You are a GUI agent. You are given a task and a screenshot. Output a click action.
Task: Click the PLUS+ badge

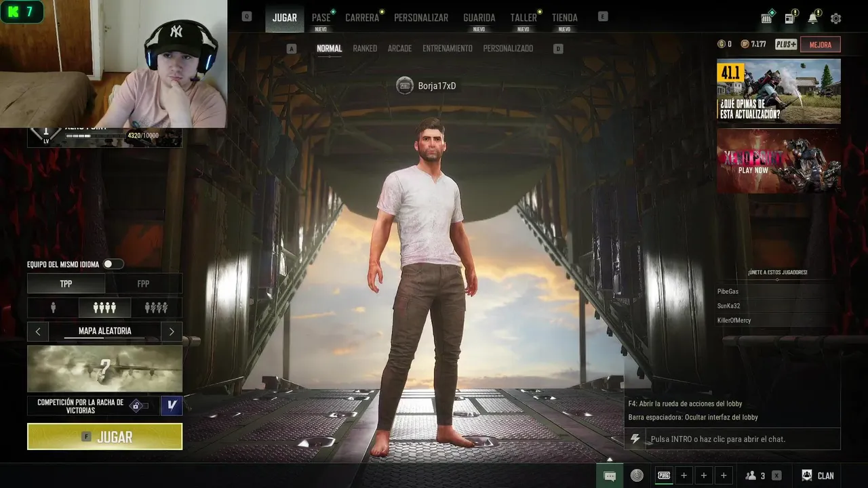tap(786, 44)
